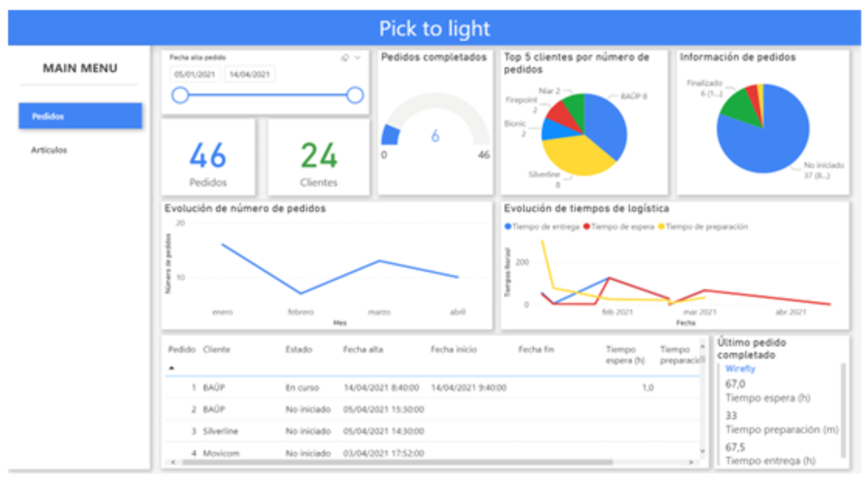Click the table scroll up arrow
This screenshot has height=488, width=868.
click(x=702, y=347)
